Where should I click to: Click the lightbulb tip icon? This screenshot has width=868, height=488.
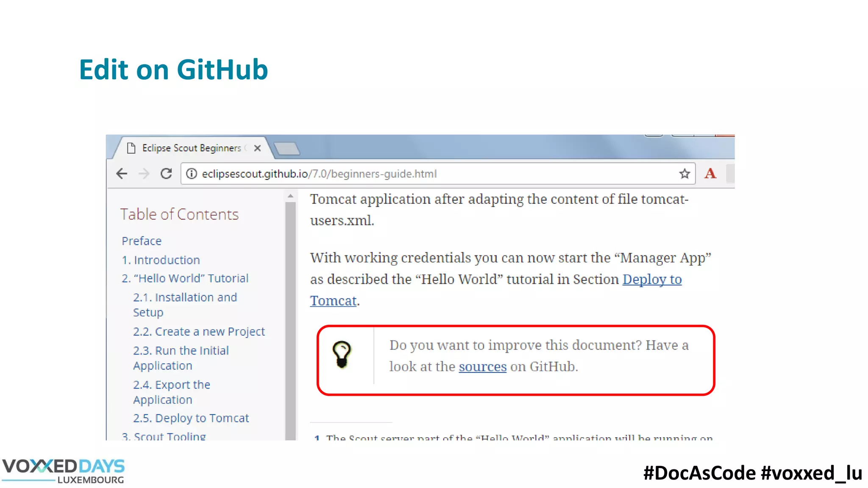342,355
